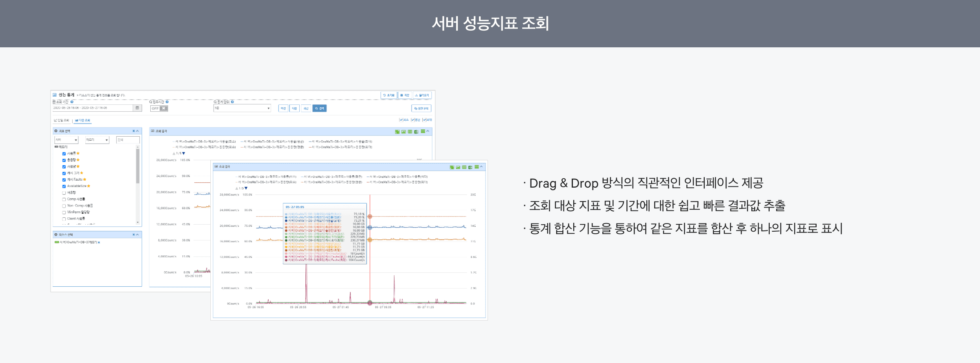The height and width of the screenshot is (363, 980).
Task: Click the help icon next to 통계단위
Action: [232, 102]
